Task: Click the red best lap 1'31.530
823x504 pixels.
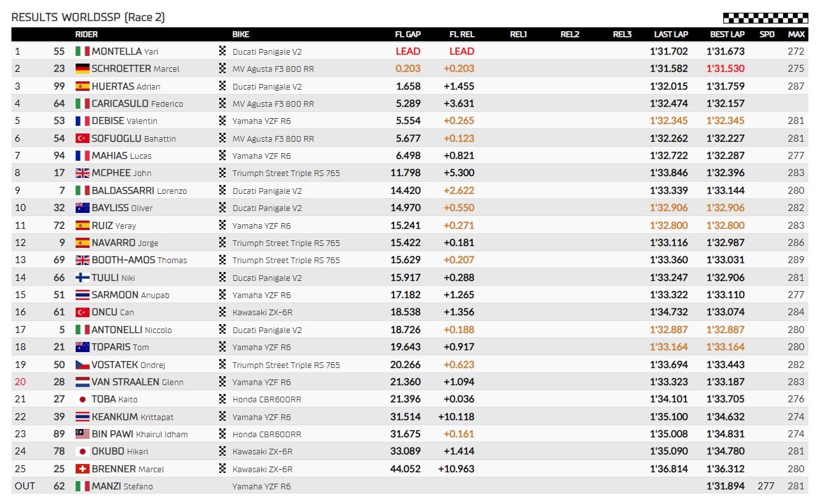Action: (x=726, y=69)
